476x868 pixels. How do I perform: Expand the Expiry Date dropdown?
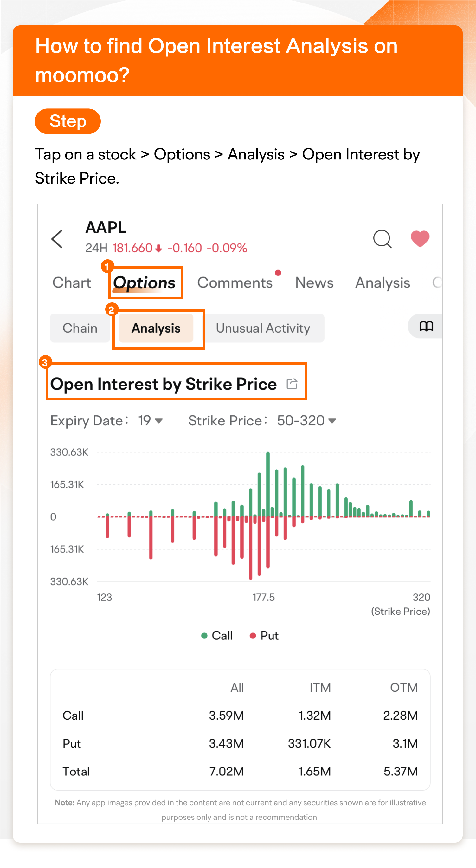coord(150,420)
